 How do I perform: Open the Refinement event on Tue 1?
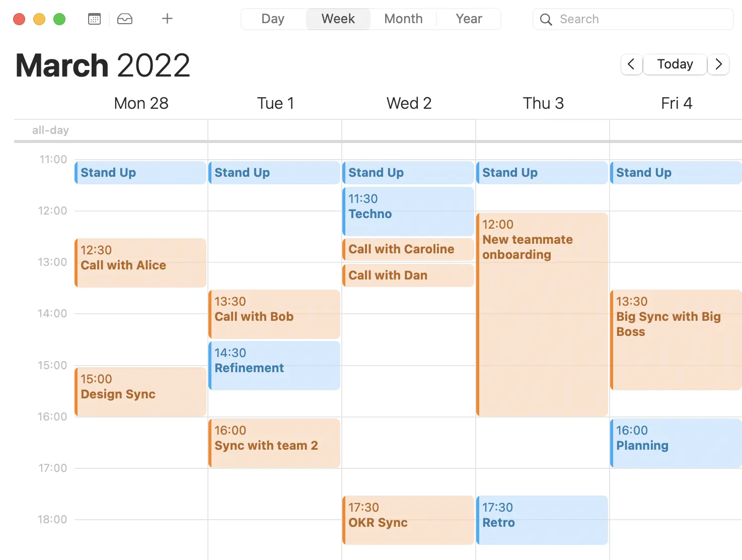click(274, 365)
